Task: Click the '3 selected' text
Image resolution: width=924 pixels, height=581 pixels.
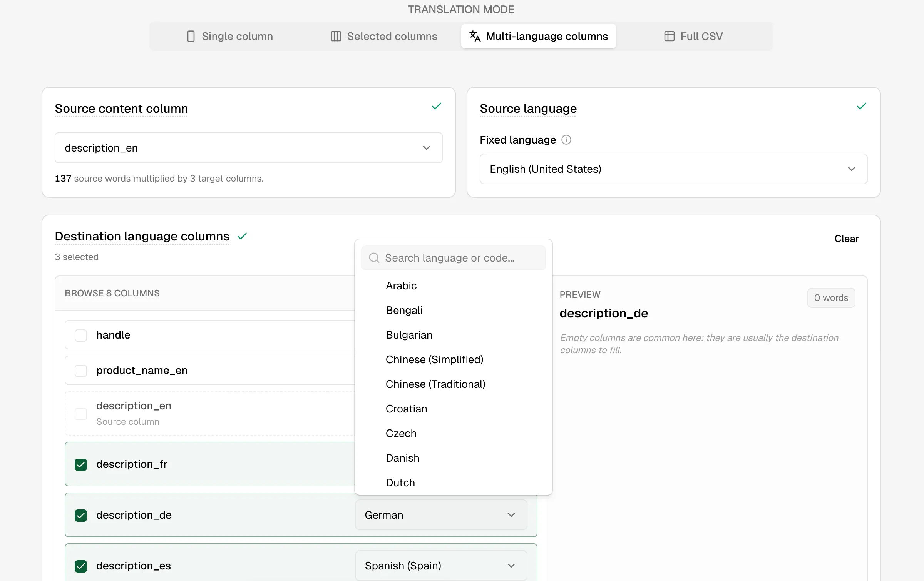Action: pyautogui.click(x=77, y=257)
